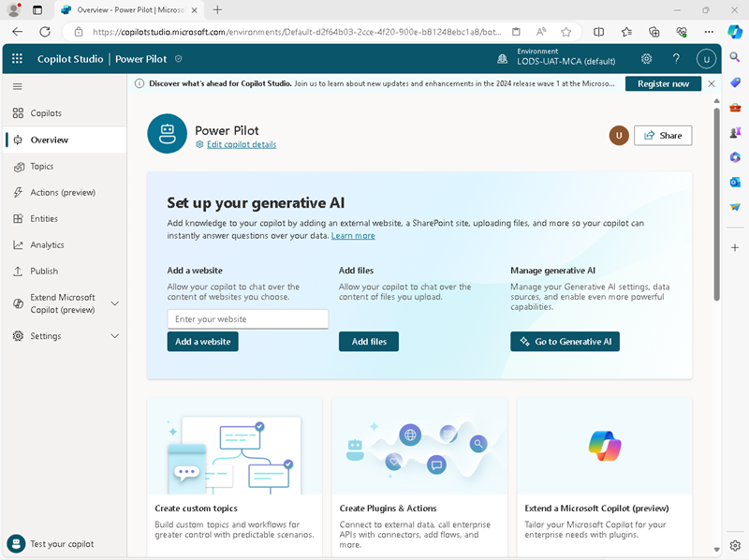749x560 pixels.
Task: Open Topics in left navigation
Action: point(64,167)
